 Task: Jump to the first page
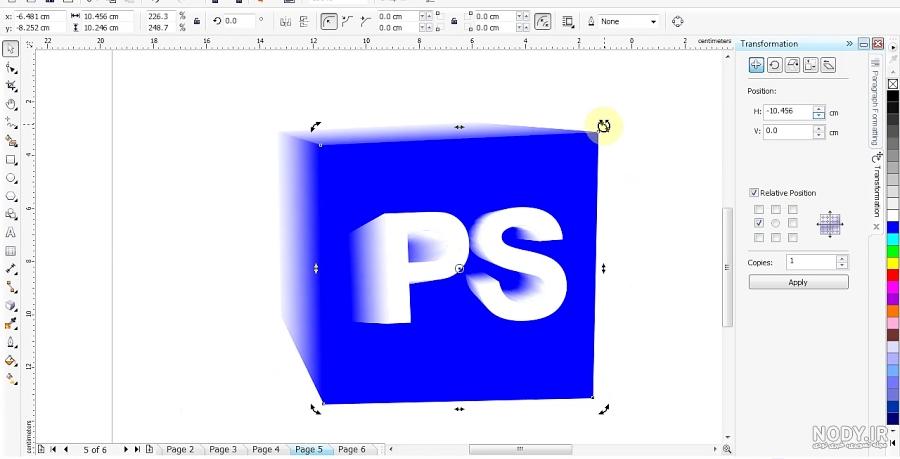tap(53, 449)
